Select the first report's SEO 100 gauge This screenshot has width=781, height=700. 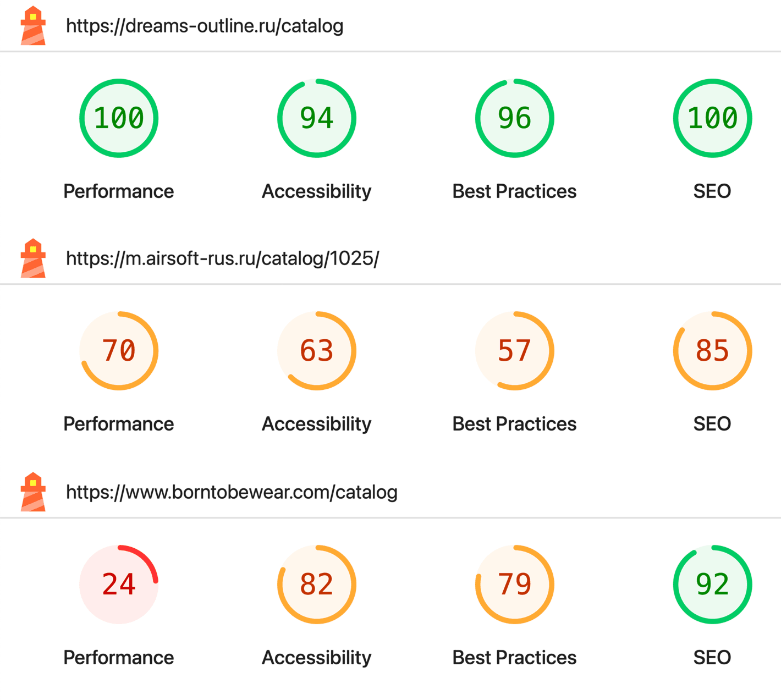tap(713, 118)
